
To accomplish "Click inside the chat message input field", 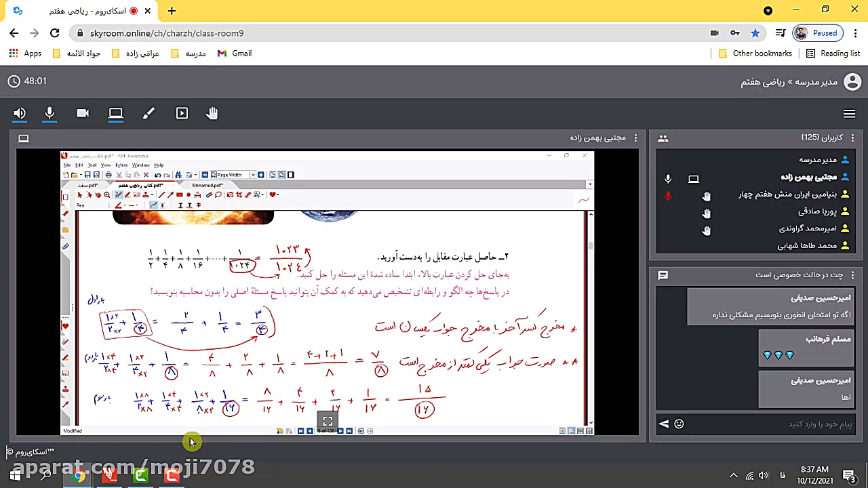I will pos(746,424).
